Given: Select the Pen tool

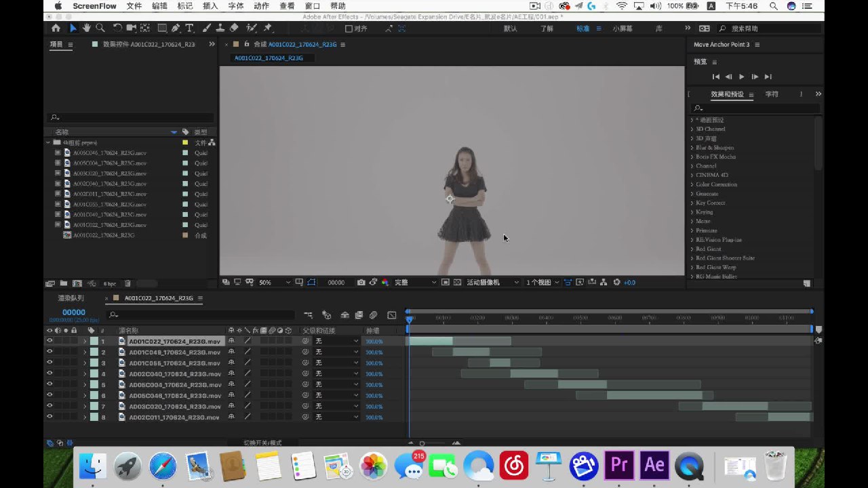Looking at the screenshot, I should point(176,28).
